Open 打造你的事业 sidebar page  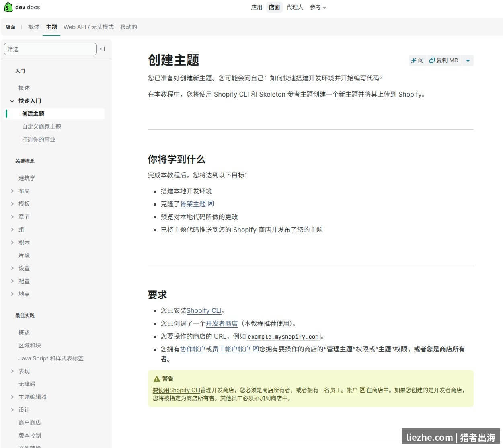coord(39,140)
